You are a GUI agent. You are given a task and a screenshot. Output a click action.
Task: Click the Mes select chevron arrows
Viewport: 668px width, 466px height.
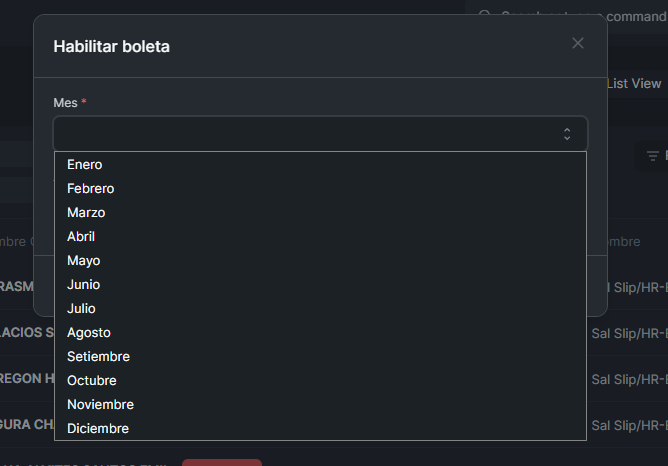tap(567, 133)
